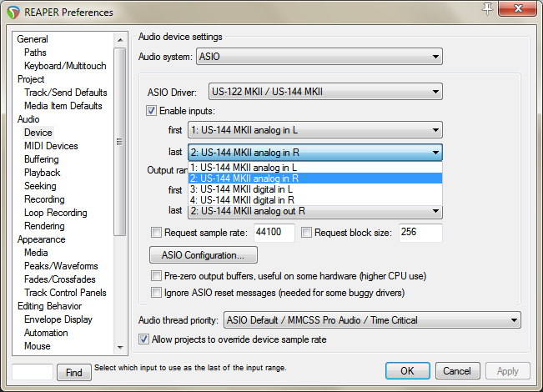The image size is (543, 392).
Task: Click the Find button
Action: pyautogui.click(x=74, y=373)
